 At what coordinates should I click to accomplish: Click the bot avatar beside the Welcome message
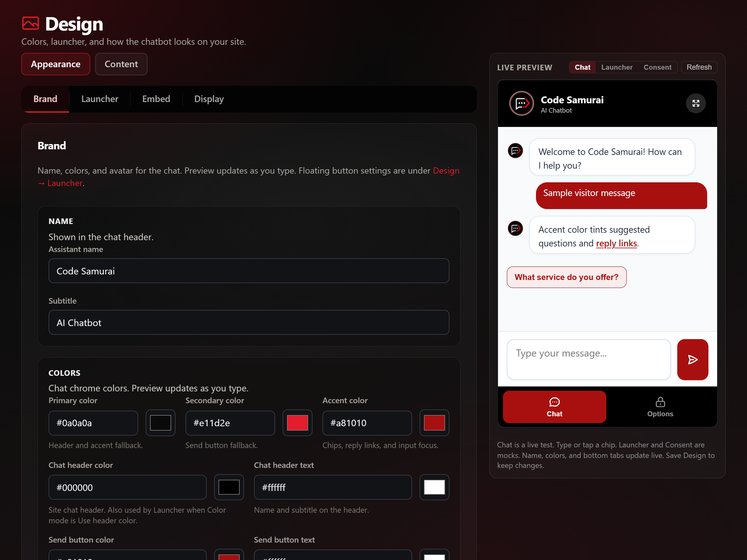(515, 151)
